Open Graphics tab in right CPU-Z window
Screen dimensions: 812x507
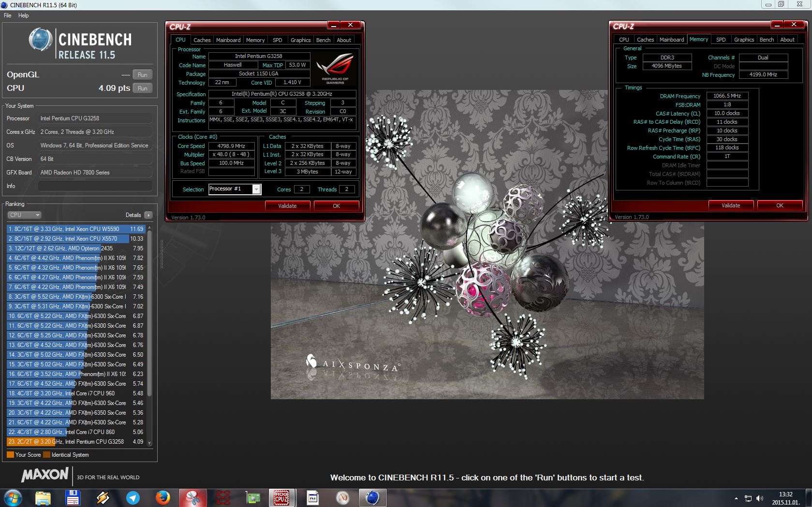(744, 40)
